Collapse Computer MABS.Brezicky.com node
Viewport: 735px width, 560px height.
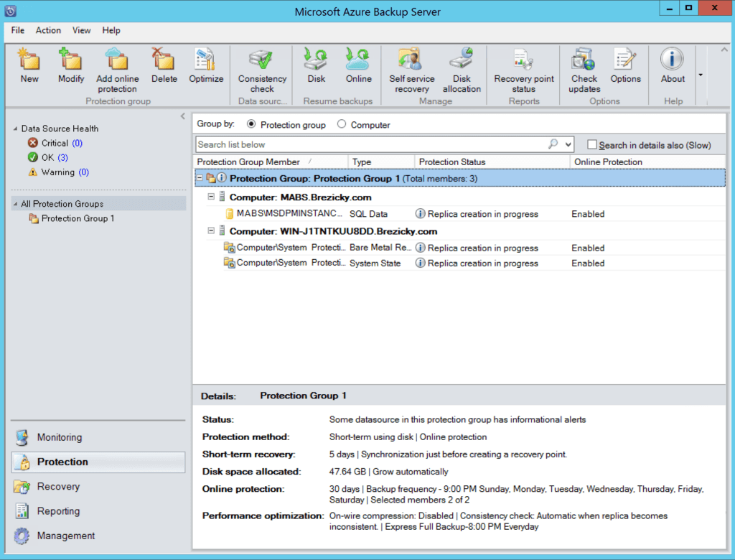click(x=211, y=197)
